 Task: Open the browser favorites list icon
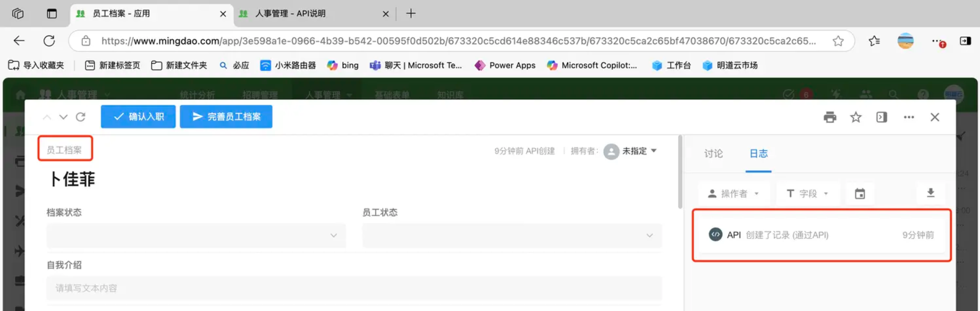tap(874, 41)
